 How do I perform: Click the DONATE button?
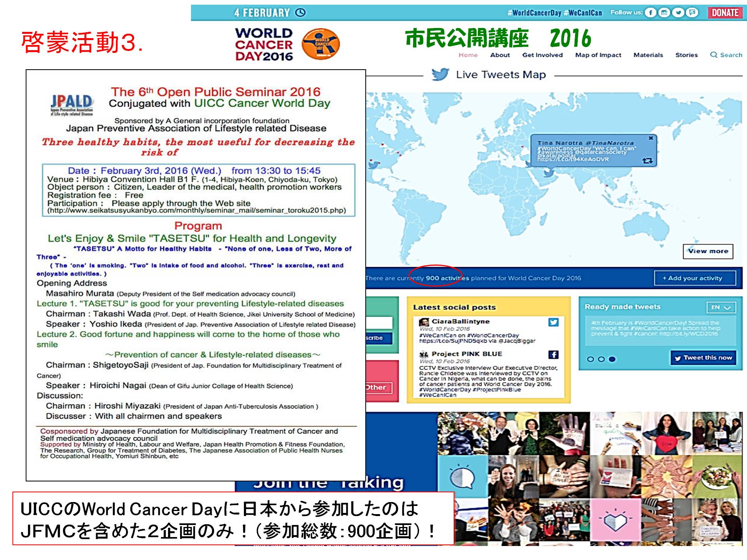coord(725,12)
